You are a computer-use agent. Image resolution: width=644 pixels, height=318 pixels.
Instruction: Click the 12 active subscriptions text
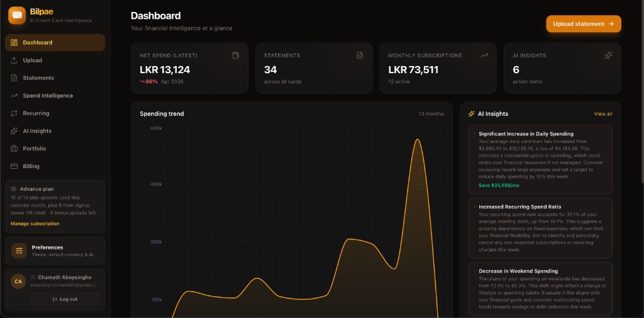coord(399,81)
